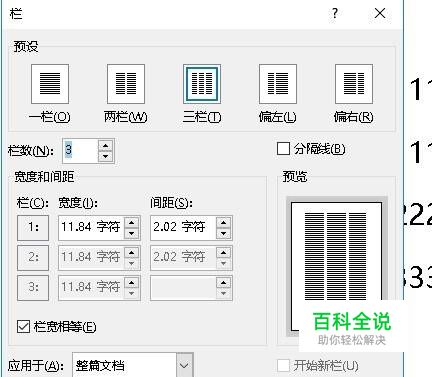Toggle the equal column width checkbox

click(23, 327)
